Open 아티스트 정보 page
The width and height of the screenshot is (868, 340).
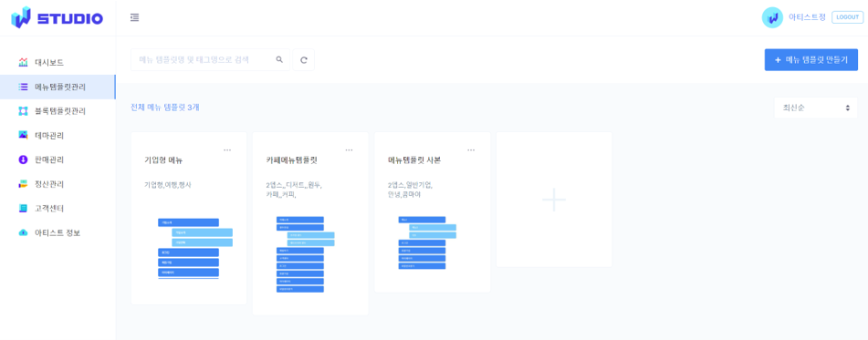click(x=58, y=232)
